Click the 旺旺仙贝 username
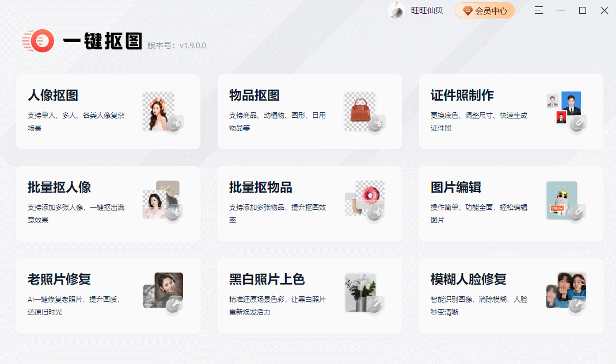The height and width of the screenshot is (364, 616). click(x=427, y=10)
